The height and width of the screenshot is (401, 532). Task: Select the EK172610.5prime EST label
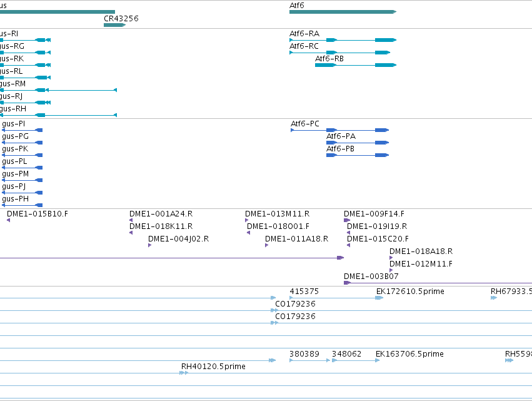(410, 292)
